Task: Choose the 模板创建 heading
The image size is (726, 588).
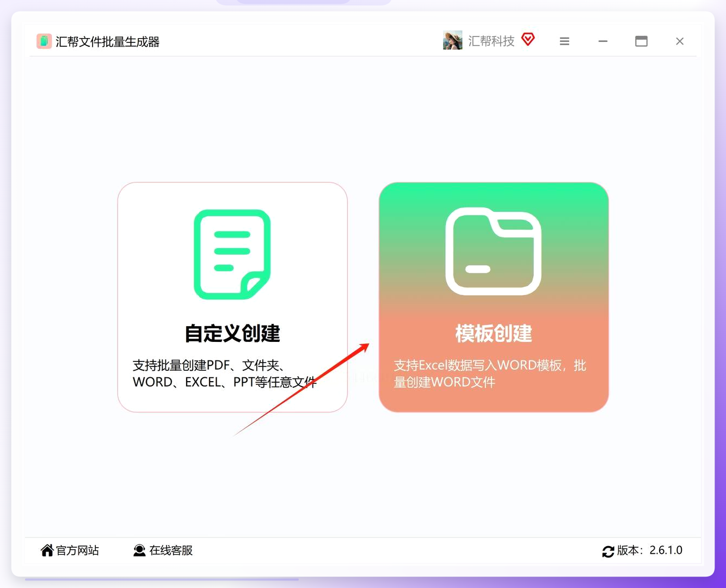Action: pyautogui.click(x=494, y=333)
